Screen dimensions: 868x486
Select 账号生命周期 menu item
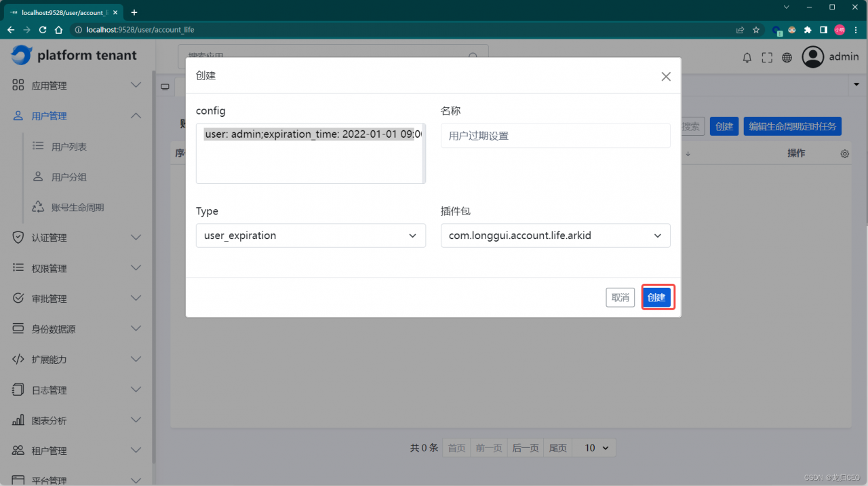[77, 208]
